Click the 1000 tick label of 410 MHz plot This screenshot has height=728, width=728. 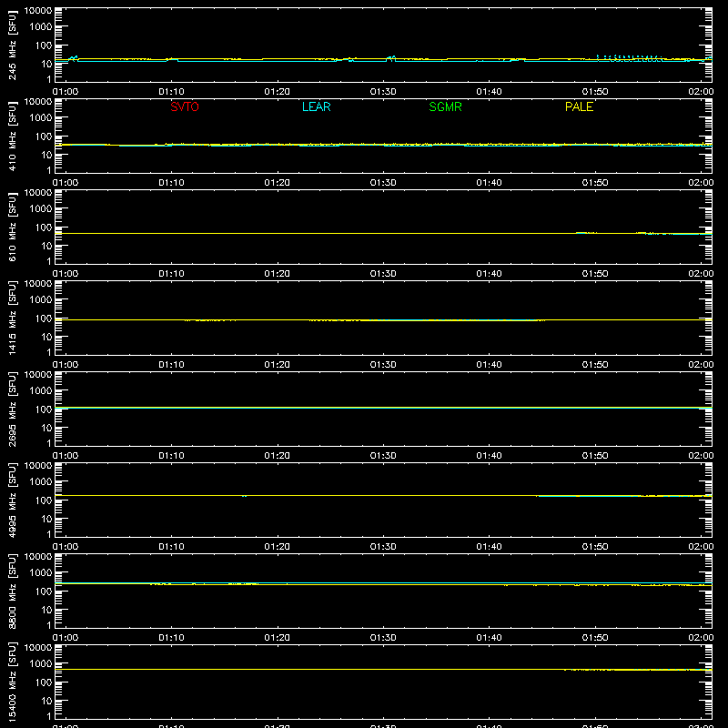41,117
